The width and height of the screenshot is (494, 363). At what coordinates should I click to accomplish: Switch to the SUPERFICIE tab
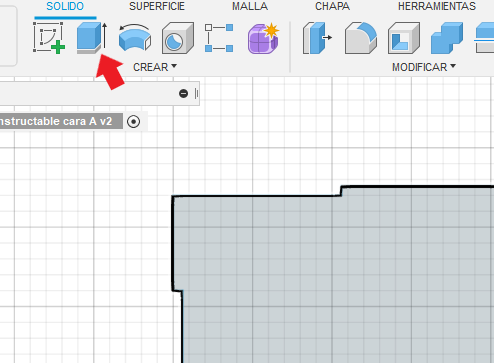pyautogui.click(x=157, y=6)
